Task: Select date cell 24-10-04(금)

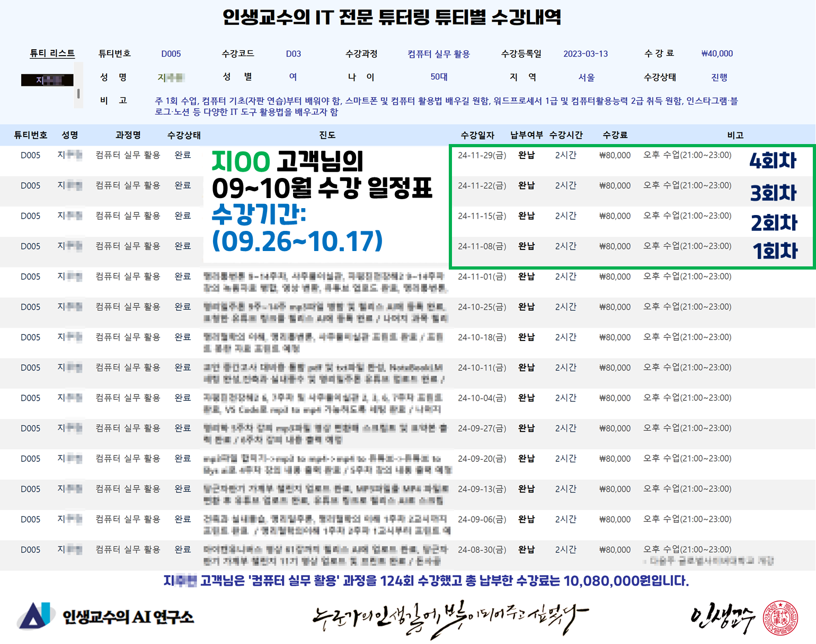Action: point(482,398)
